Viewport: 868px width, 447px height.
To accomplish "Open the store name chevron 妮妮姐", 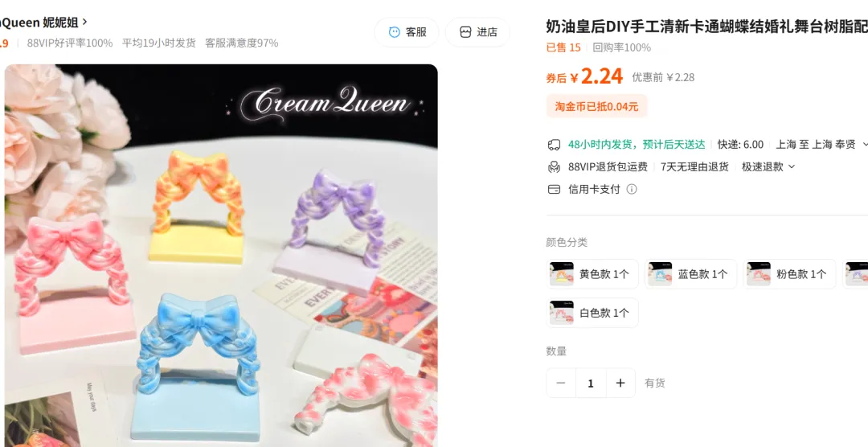I will 84,23.
